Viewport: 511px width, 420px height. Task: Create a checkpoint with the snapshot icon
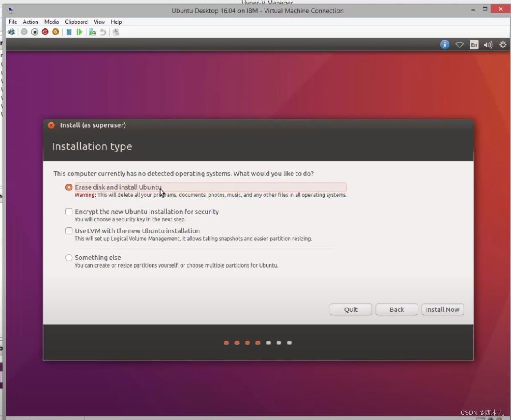[93, 32]
